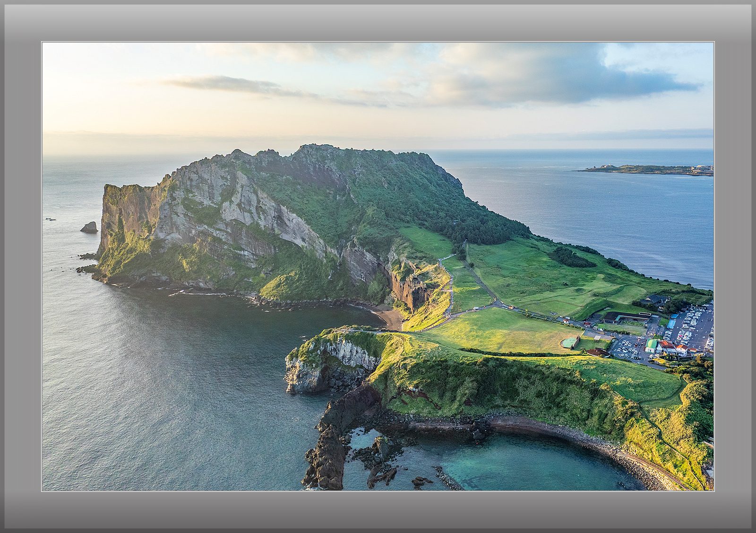Click the aerial coastal peninsula photograph
The height and width of the screenshot is (533, 756).
(x=378, y=266)
